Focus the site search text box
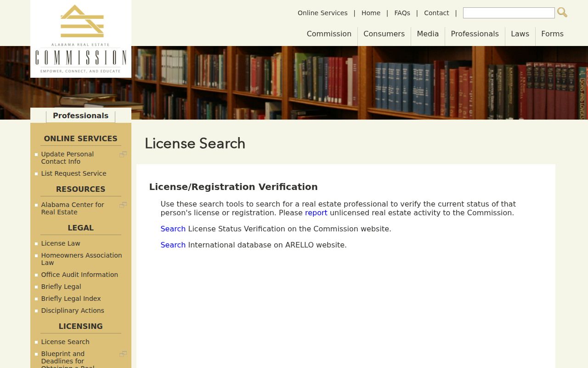The width and height of the screenshot is (588, 368). pos(509,13)
